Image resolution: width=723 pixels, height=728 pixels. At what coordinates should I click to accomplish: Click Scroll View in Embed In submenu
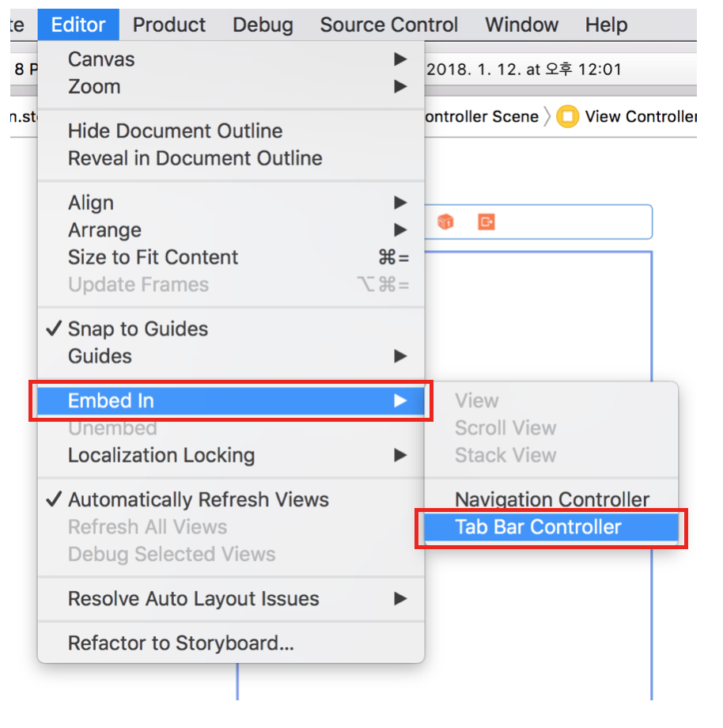pos(551,428)
